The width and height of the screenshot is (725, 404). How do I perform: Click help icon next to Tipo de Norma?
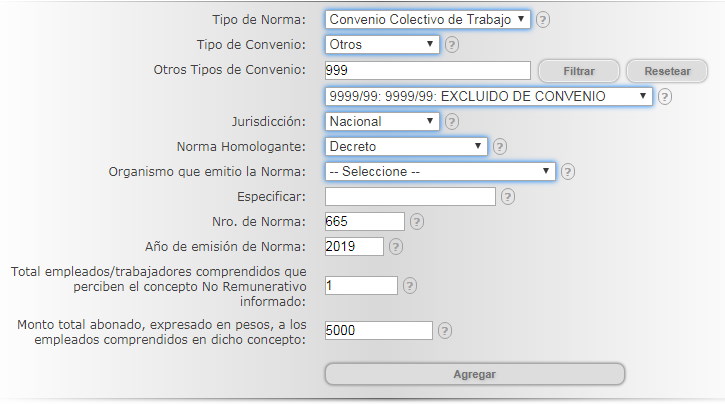point(543,20)
